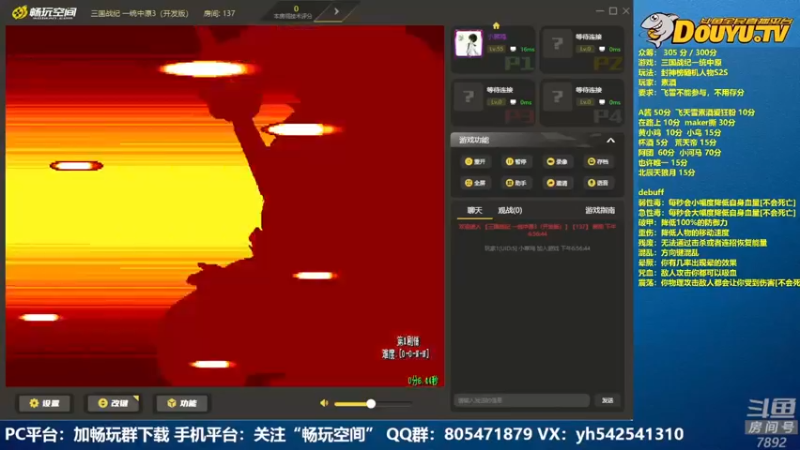Click the 改键 key remap button

[x=113, y=403]
